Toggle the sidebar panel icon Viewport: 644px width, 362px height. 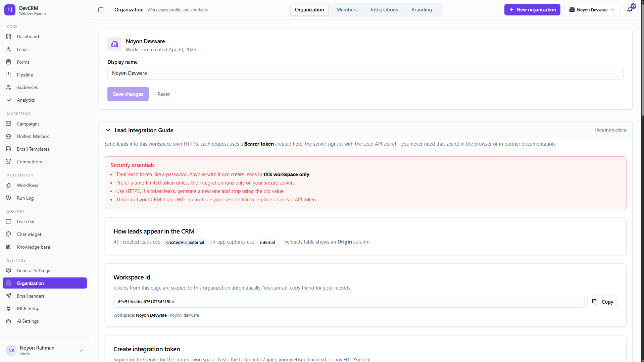tap(101, 10)
